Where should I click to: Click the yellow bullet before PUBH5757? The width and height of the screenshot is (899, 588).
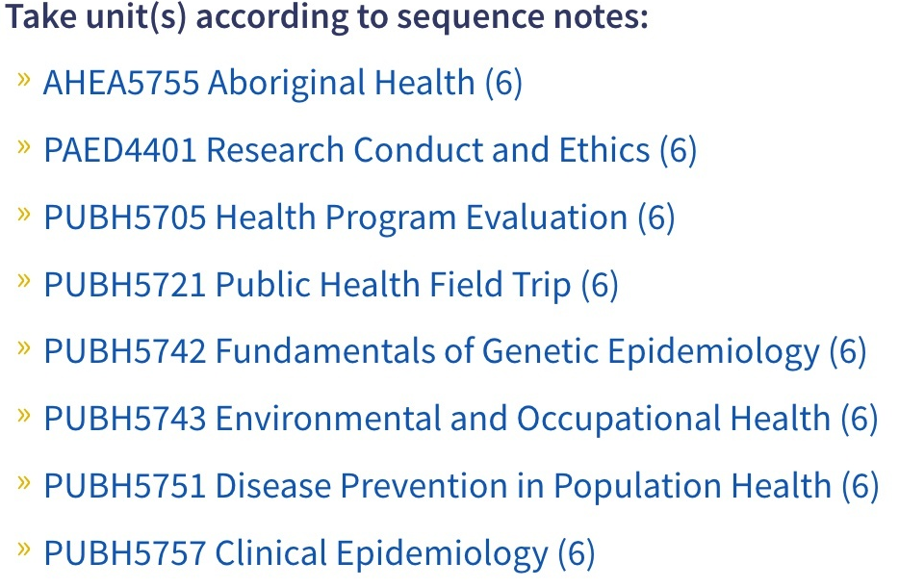[x=25, y=550]
